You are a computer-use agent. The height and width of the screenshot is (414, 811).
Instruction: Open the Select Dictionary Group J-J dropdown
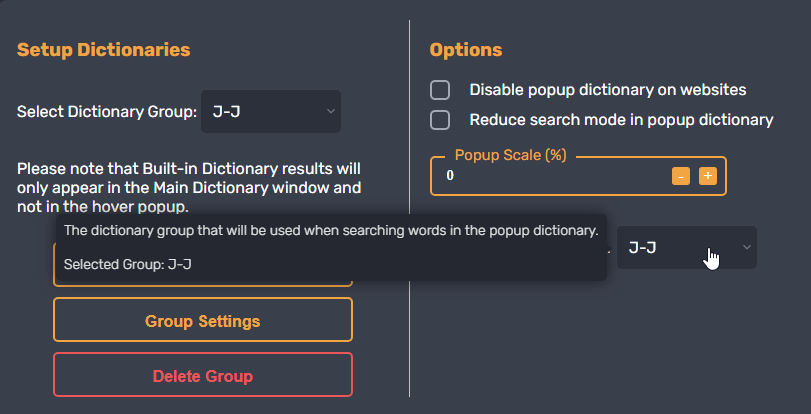click(x=270, y=111)
